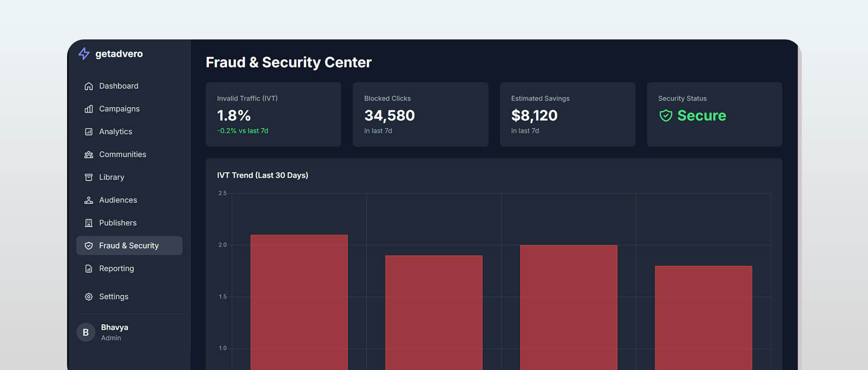
Task: Click the Audiences user icon
Action: coord(89,200)
